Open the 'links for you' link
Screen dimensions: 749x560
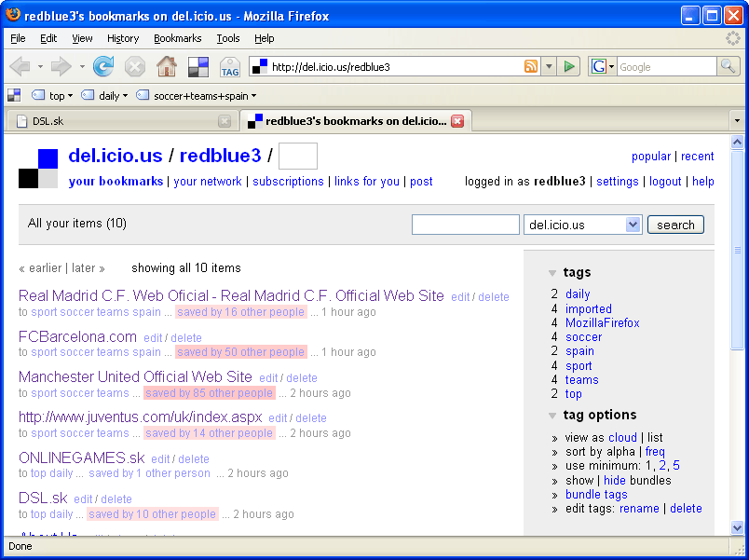[x=367, y=182]
